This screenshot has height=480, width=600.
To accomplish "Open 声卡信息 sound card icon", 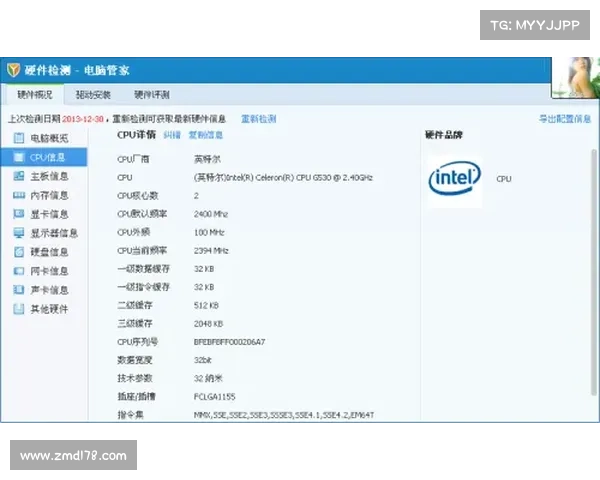I will click(19, 290).
